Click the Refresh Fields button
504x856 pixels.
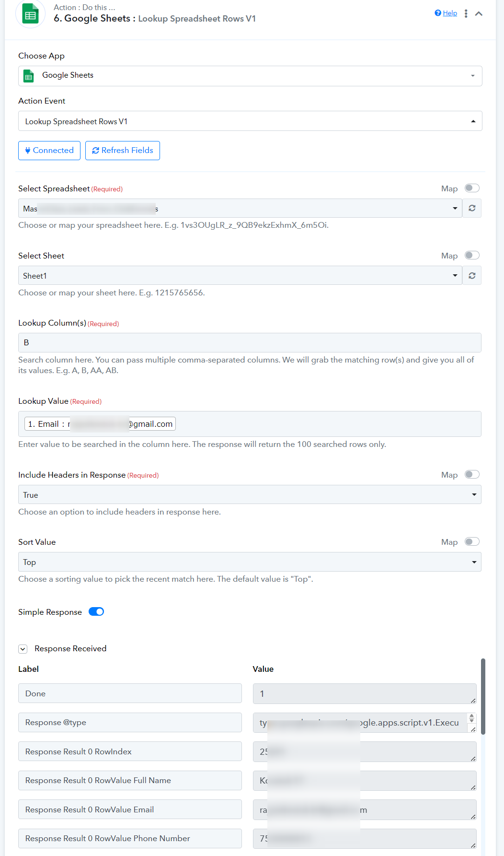tap(123, 151)
